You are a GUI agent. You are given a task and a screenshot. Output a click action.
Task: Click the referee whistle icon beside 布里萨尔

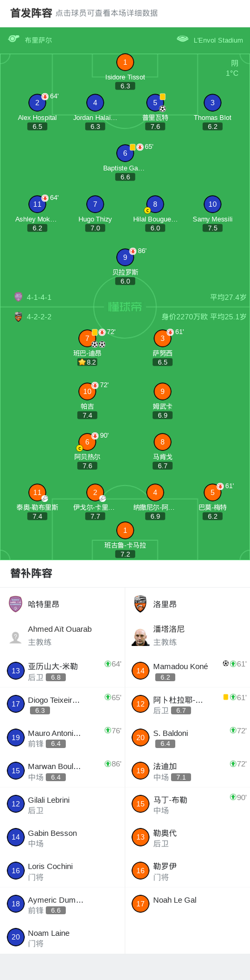tap(14, 39)
